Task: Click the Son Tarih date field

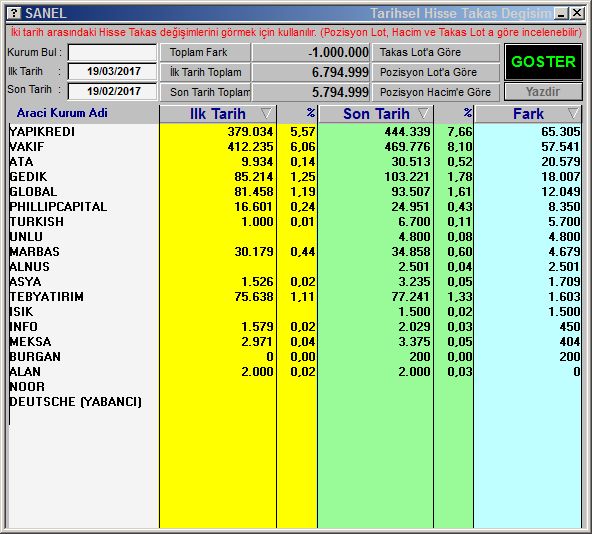Action: 112,91
